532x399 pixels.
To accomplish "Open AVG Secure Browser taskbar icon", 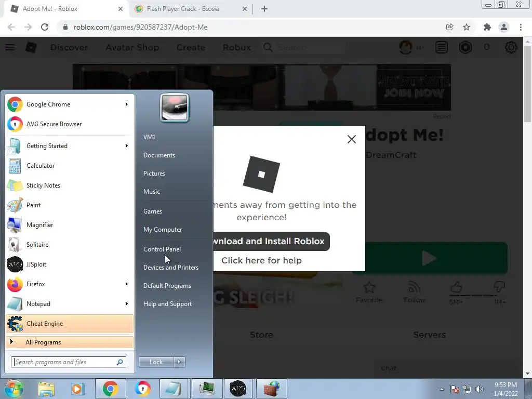I will [142, 389].
